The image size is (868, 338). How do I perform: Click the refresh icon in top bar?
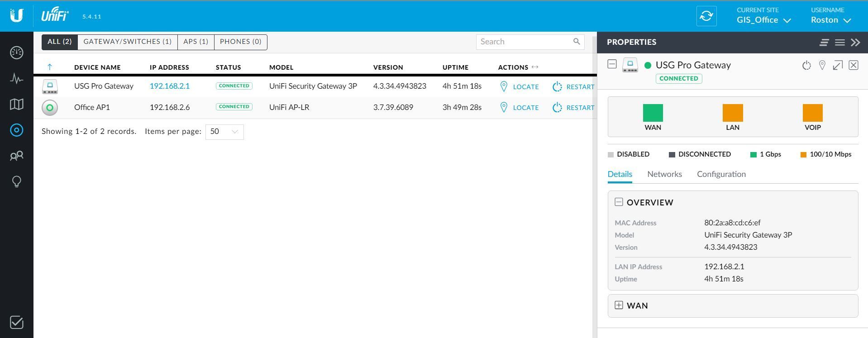(x=706, y=16)
